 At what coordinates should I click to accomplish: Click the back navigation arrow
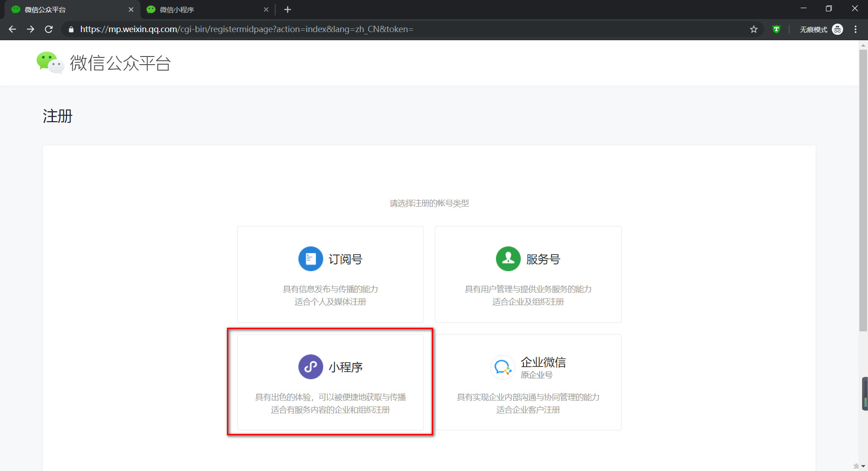(12, 29)
